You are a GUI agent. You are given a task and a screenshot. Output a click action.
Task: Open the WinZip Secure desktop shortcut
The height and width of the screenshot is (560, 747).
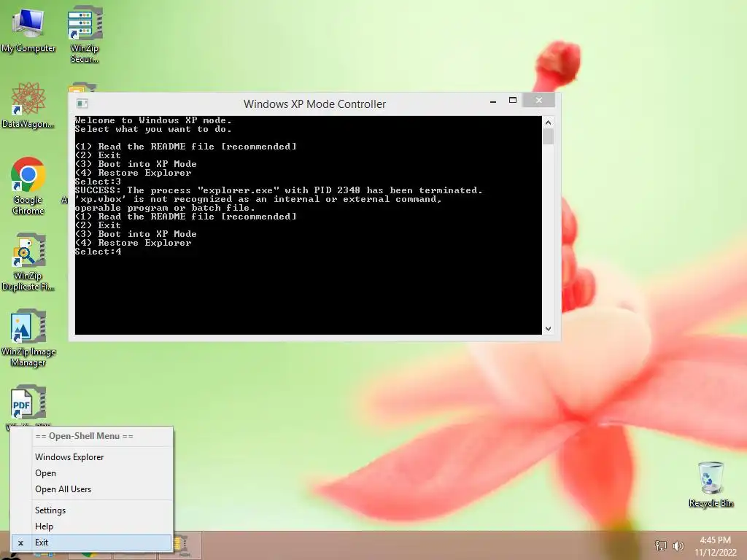85,34
